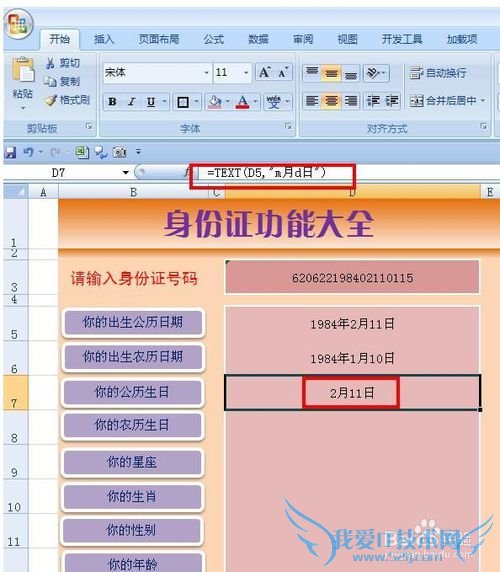Switch to the 开始 (Home) tab
The image size is (500, 572).
pos(59,39)
